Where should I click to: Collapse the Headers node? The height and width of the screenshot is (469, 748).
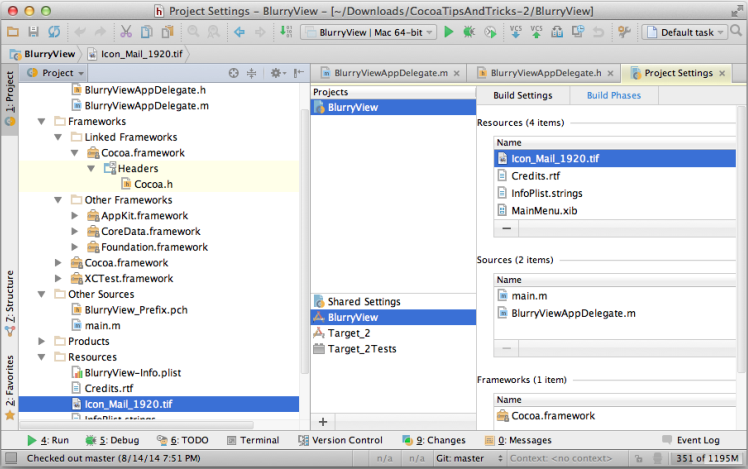pyautogui.click(x=91, y=169)
